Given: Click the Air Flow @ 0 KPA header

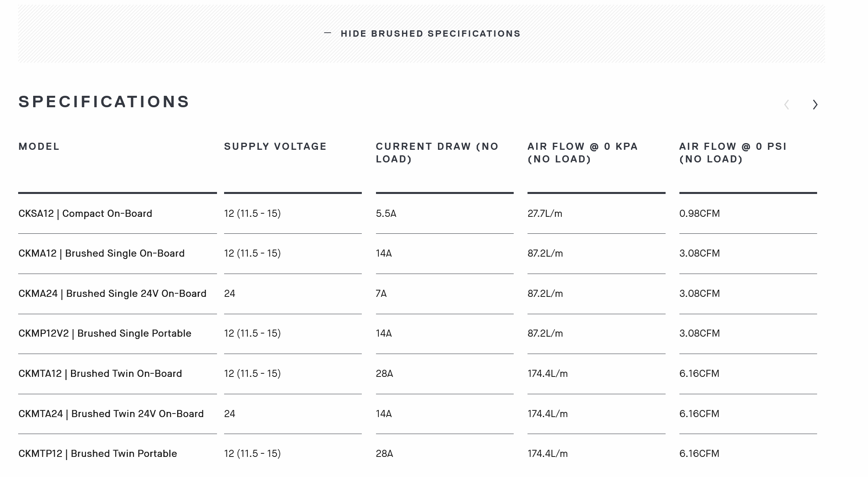Looking at the screenshot, I should [583, 153].
